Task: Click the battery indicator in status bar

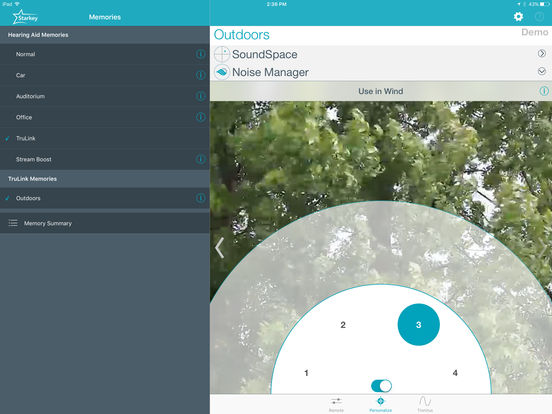Action: tap(544, 4)
